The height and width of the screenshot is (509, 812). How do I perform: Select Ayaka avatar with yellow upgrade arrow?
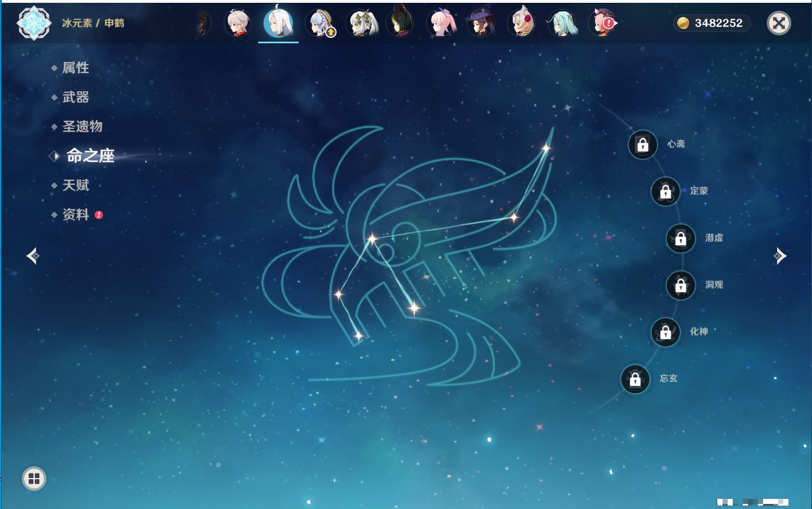pyautogui.click(x=321, y=24)
